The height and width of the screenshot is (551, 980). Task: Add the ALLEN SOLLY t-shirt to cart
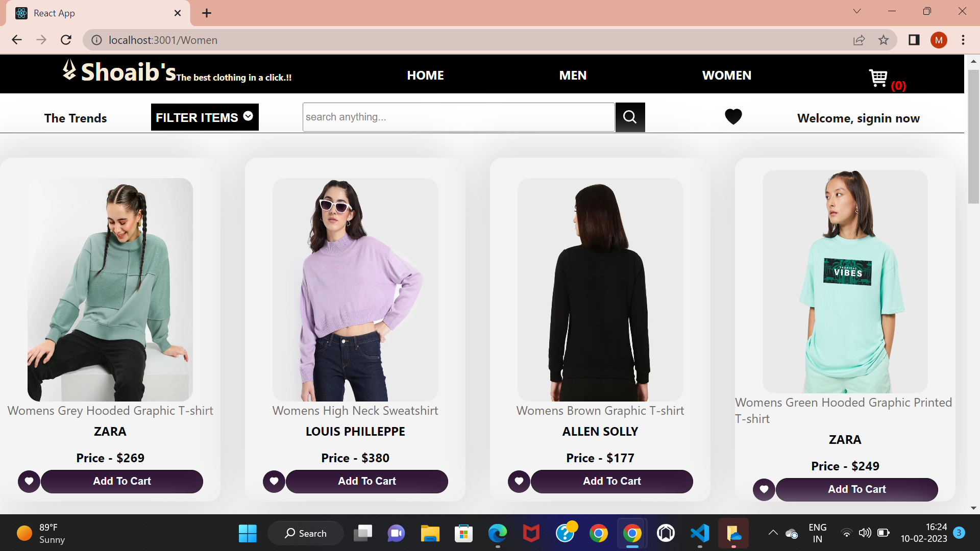[x=611, y=481]
